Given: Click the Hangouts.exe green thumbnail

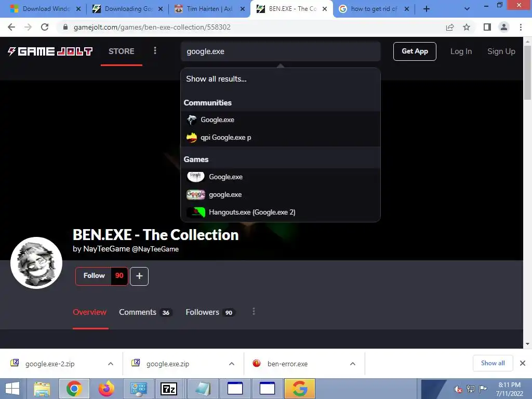Looking at the screenshot, I should click(196, 212).
